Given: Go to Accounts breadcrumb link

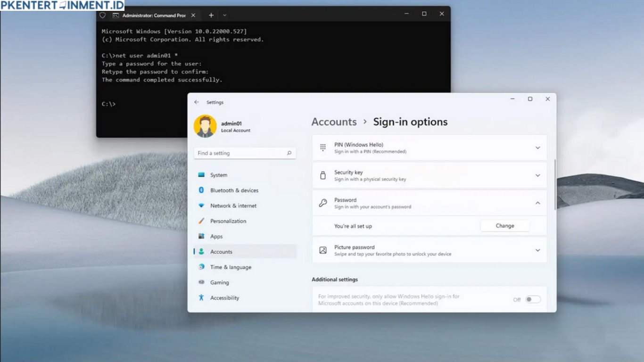Looking at the screenshot, I should click(334, 122).
